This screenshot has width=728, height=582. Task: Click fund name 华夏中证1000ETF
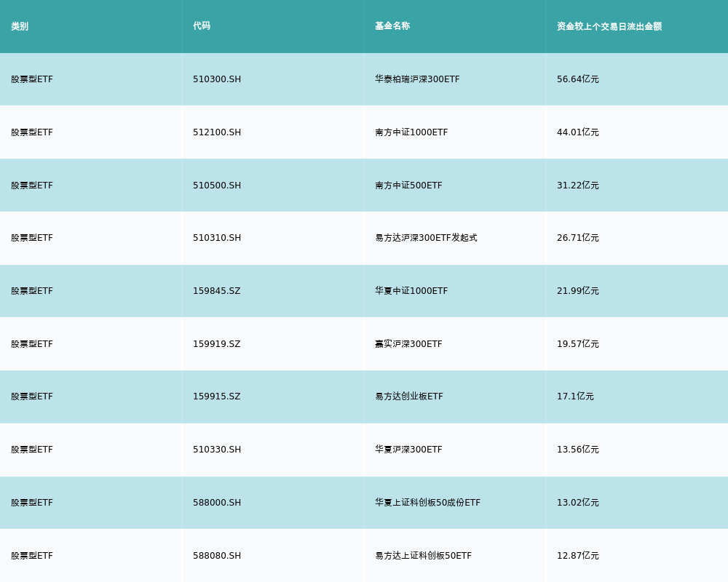411,291
